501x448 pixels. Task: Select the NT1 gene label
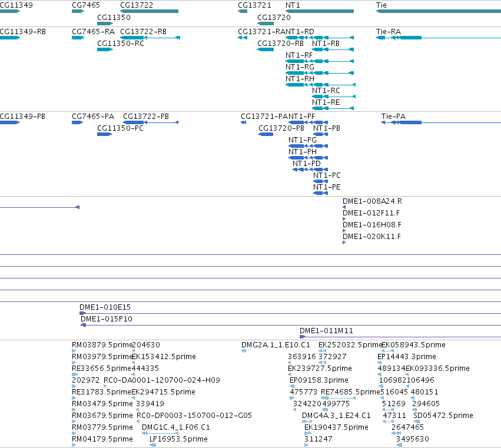pos(293,5)
